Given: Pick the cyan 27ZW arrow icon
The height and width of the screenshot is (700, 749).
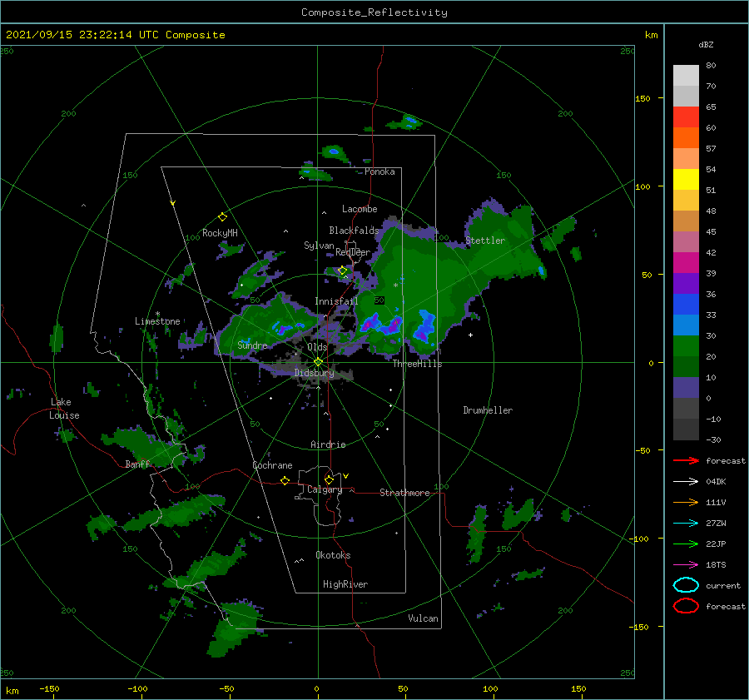Looking at the screenshot, I should point(686,524).
